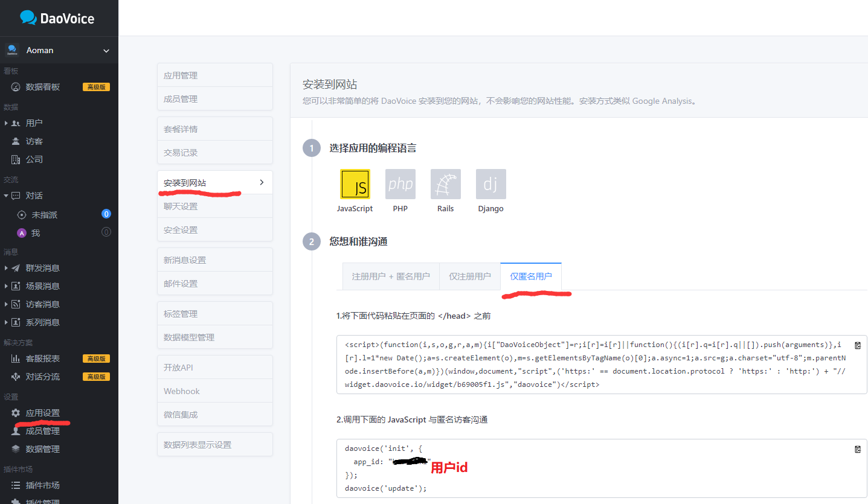868x504 pixels.
Task: Open 微信集成 settings item
Action: click(x=215, y=415)
